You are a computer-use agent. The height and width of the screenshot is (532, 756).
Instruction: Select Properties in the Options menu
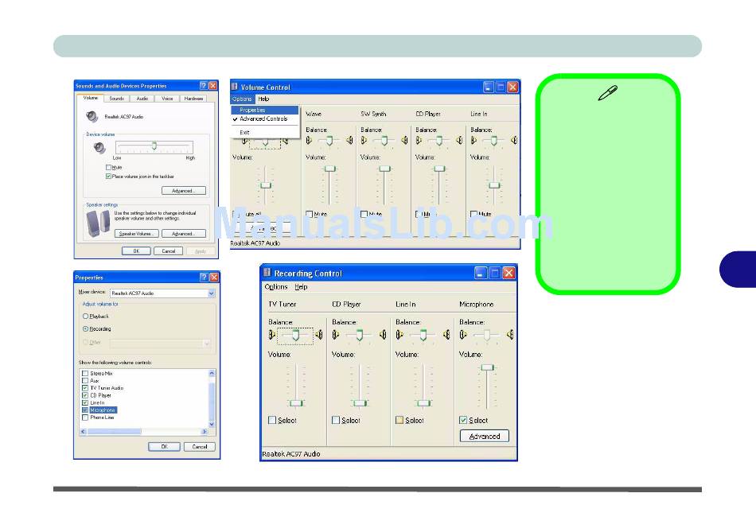point(252,111)
